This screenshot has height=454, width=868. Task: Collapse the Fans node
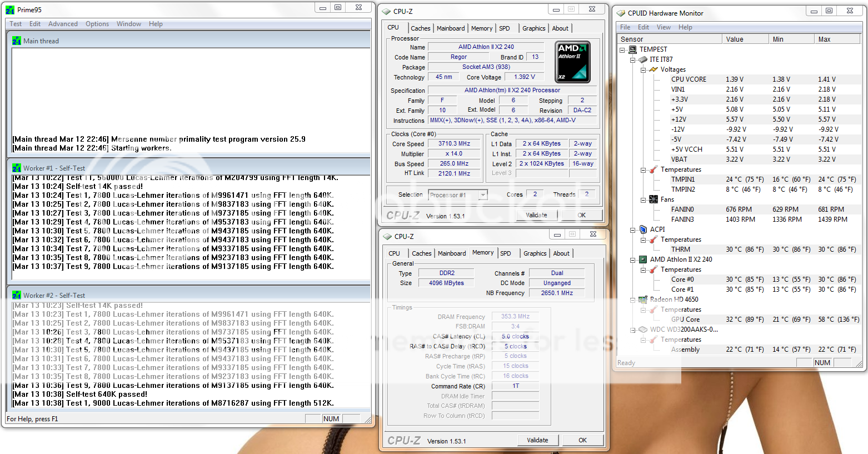click(643, 199)
